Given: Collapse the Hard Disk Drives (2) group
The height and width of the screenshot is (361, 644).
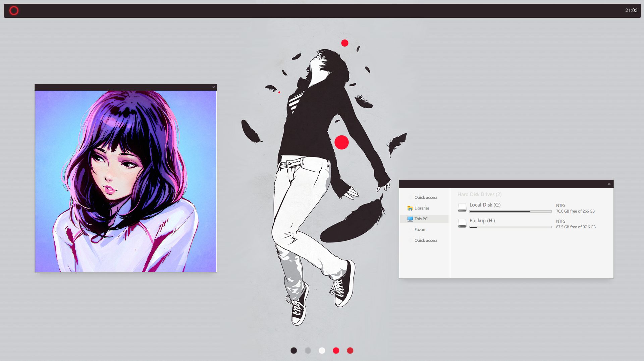Looking at the screenshot, I should click(x=479, y=194).
